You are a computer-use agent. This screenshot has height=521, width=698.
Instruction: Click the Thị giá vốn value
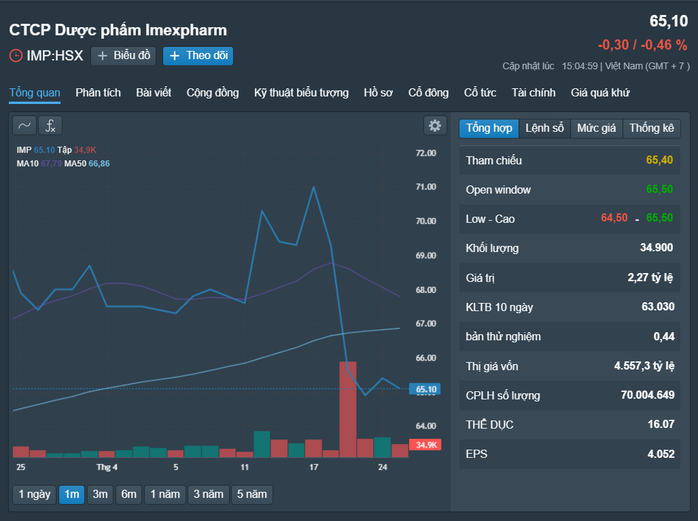pos(644,366)
